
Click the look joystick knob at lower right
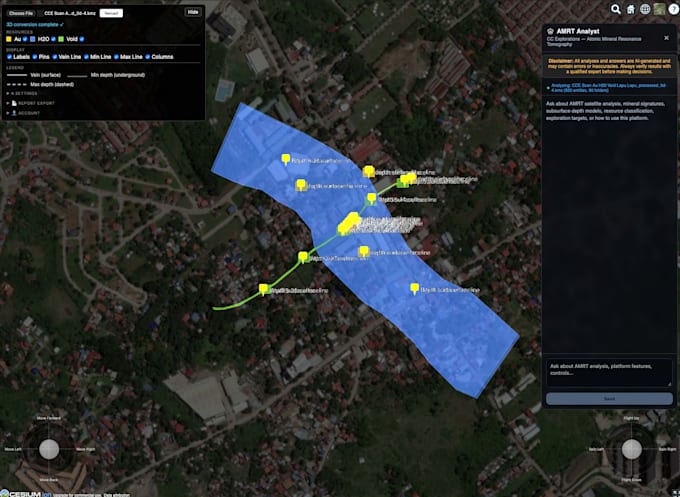pos(631,449)
